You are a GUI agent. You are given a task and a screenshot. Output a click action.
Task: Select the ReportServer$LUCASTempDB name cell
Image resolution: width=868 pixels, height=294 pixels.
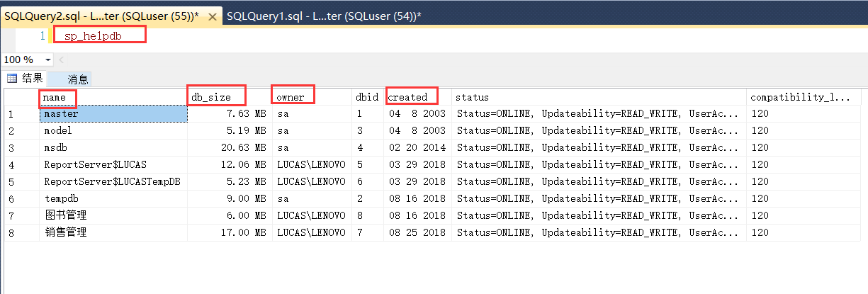113,181
